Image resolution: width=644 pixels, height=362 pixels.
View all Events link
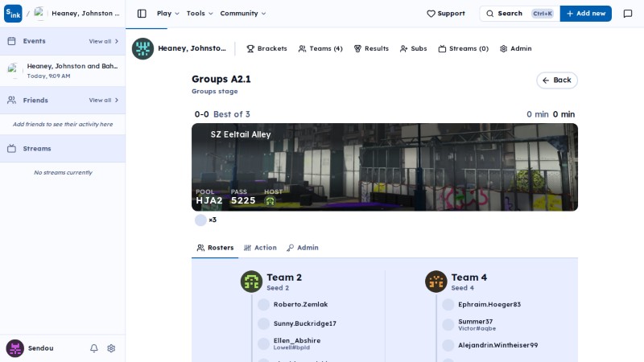tap(104, 41)
